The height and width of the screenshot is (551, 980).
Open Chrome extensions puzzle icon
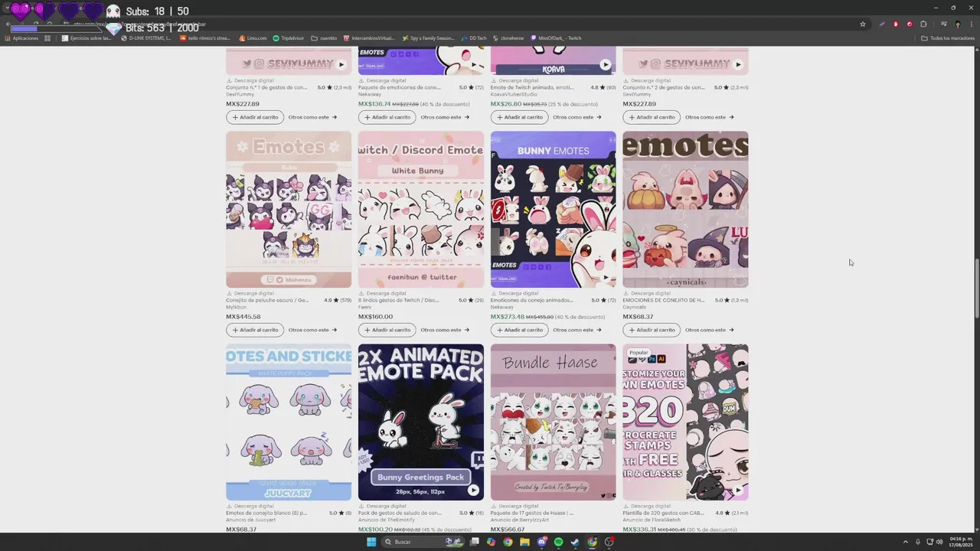tap(923, 24)
